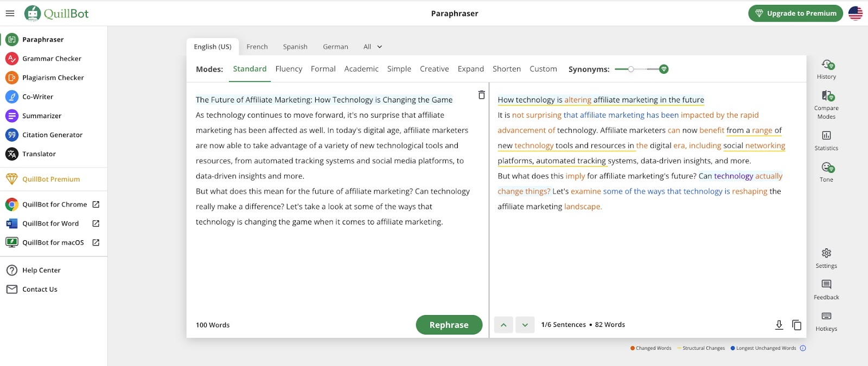
Task: Open the Grammar Checker icon
Action: (x=12, y=59)
